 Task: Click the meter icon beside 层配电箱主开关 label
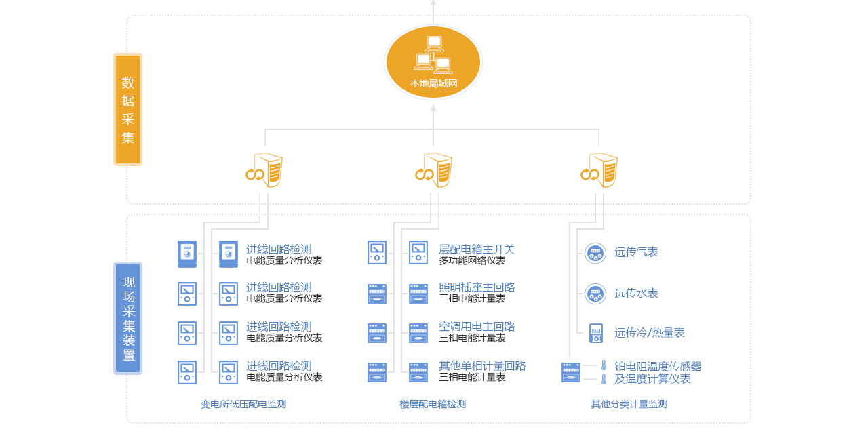click(418, 253)
